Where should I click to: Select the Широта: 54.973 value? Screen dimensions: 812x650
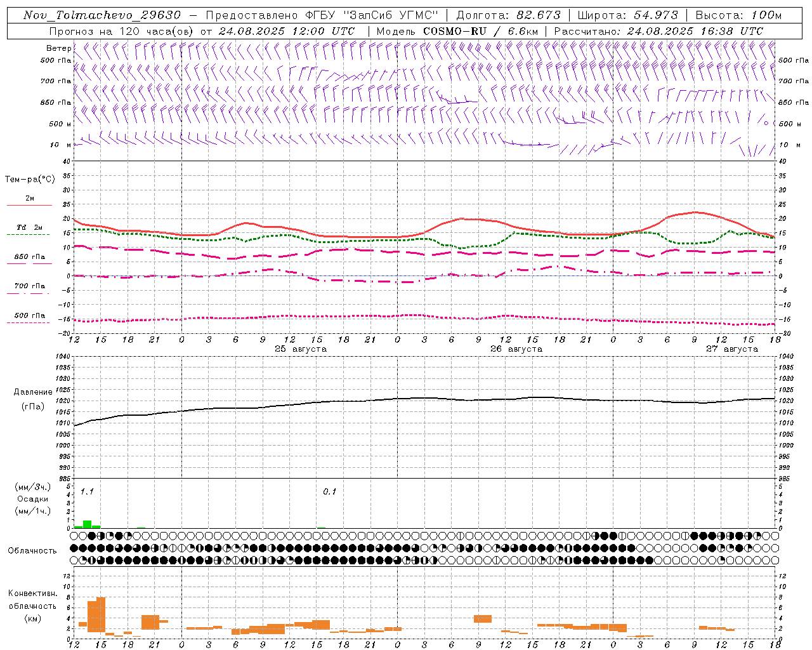(x=628, y=15)
